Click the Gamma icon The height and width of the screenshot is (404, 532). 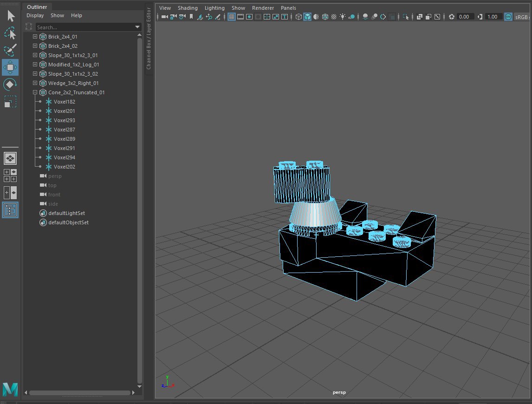tap(480, 17)
